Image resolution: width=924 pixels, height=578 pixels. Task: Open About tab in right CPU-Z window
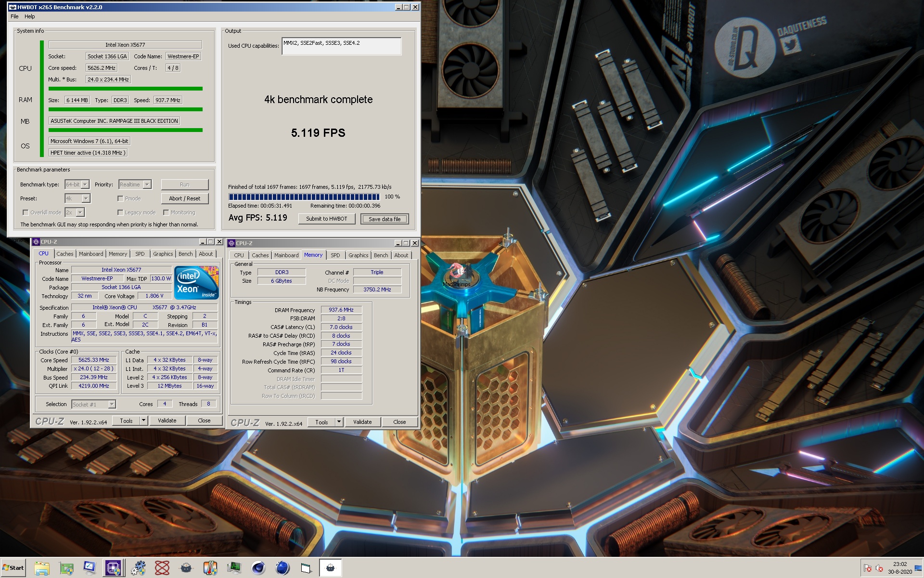(x=401, y=255)
